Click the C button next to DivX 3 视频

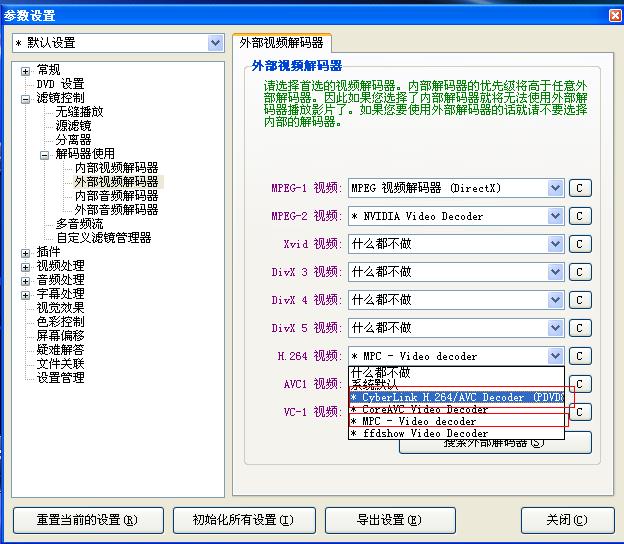tap(580, 272)
